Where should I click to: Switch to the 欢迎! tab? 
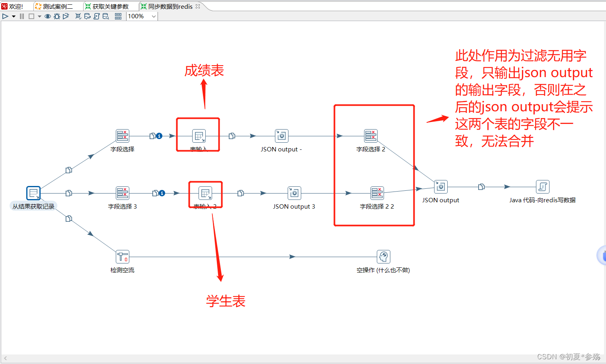tap(13, 6)
